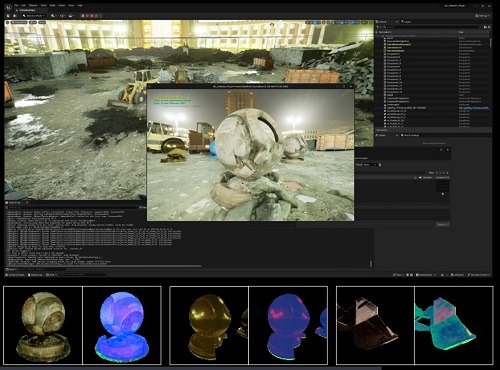Open the Perspective viewport dropdown
The height and width of the screenshot is (370, 500).
pos(19,22)
